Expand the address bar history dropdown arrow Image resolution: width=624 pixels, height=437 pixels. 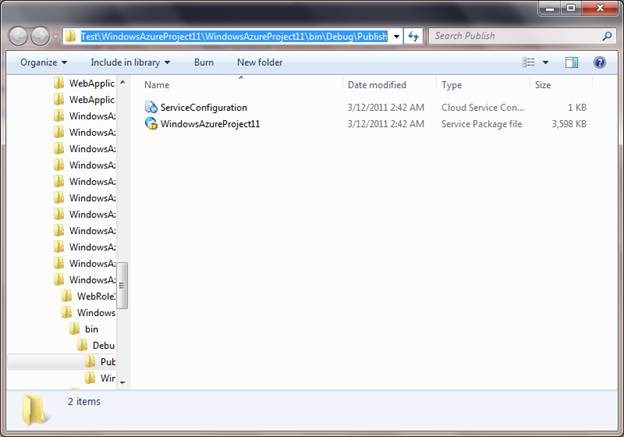[397, 36]
